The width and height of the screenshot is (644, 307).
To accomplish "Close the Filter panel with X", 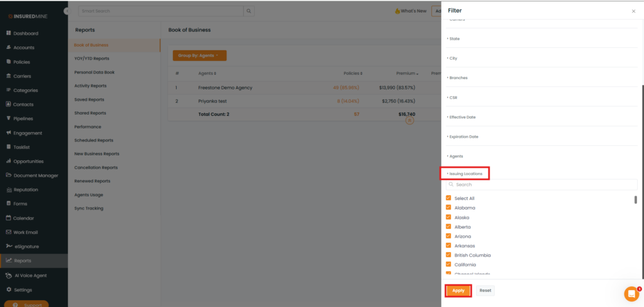I will point(633,11).
